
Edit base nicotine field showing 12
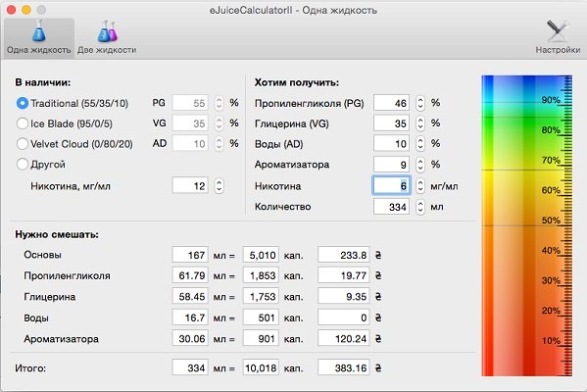tap(190, 185)
